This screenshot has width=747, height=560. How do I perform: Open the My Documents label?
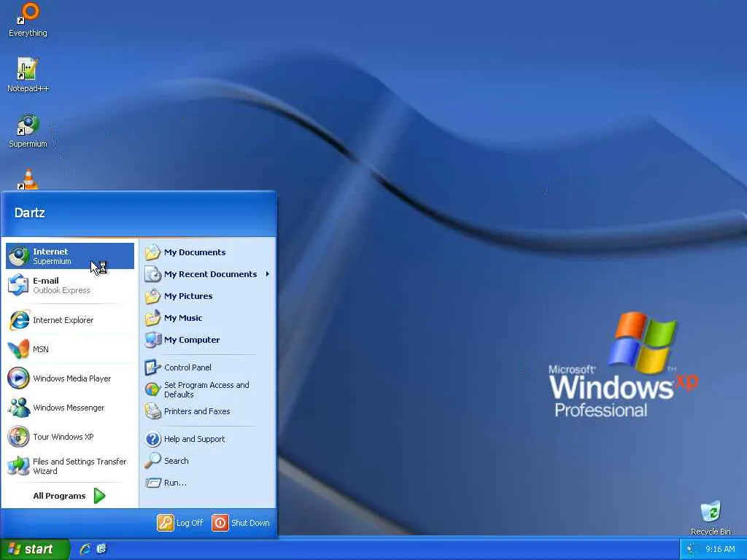pyautogui.click(x=195, y=252)
